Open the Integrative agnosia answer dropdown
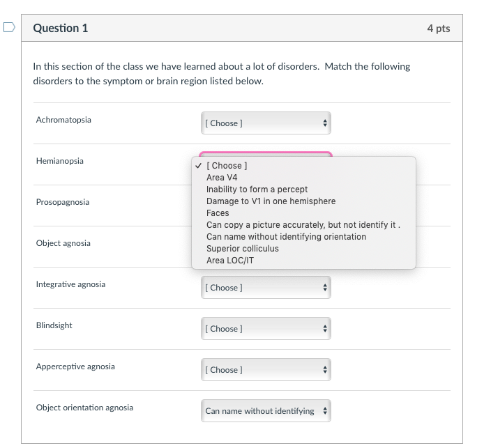 pos(266,288)
